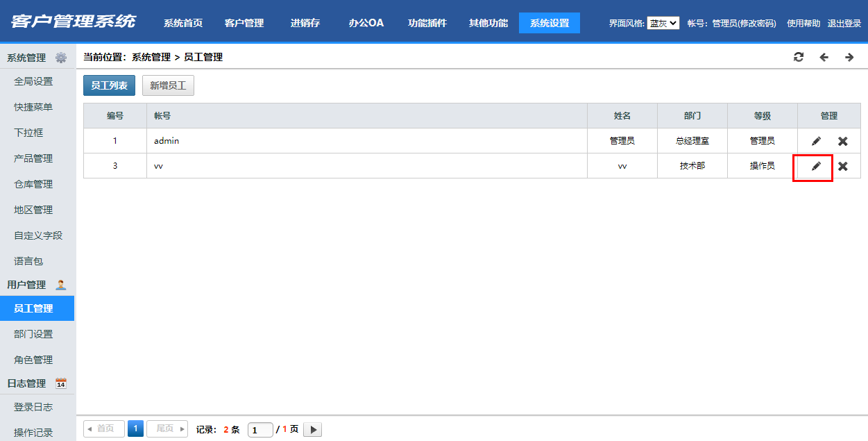Focus the page number input field

pos(260,430)
